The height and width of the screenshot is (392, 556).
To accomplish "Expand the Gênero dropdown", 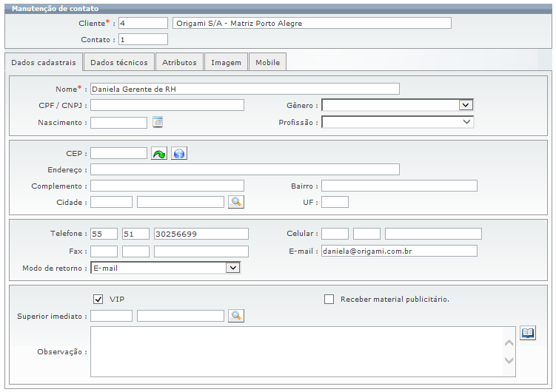I will tap(466, 105).
